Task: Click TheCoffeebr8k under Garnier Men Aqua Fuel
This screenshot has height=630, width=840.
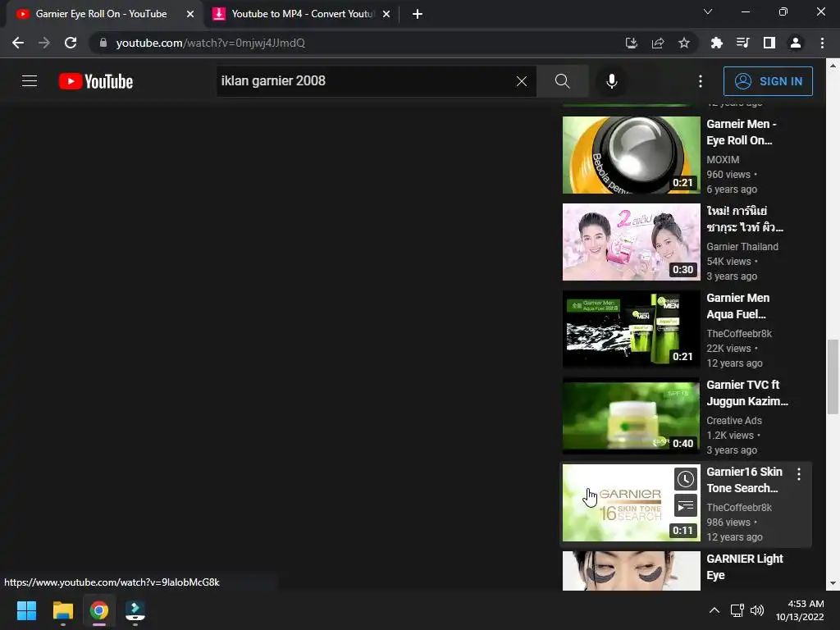Action: point(739,333)
